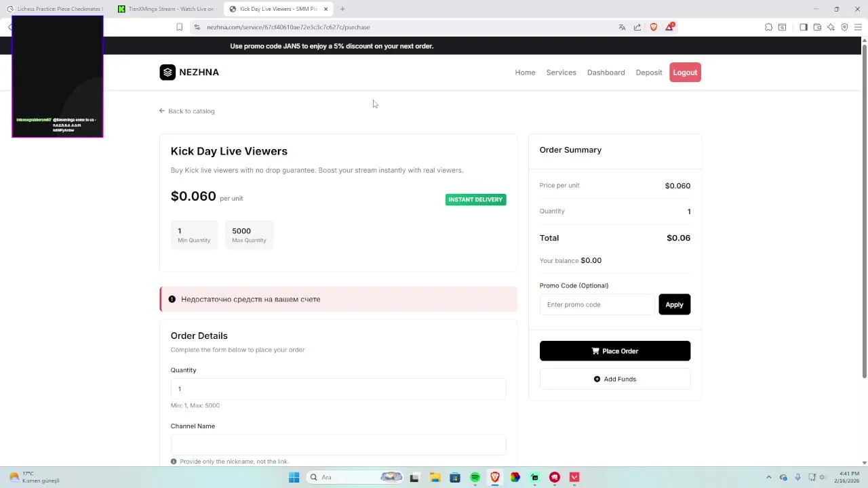The height and width of the screenshot is (488, 868).
Task: Open Services in the site navigation
Action: coord(561,73)
